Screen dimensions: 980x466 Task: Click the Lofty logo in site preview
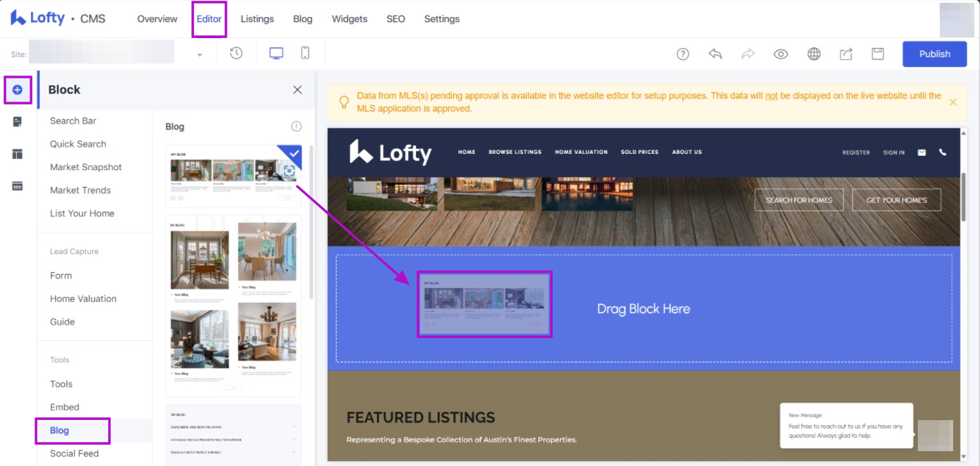(x=390, y=152)
